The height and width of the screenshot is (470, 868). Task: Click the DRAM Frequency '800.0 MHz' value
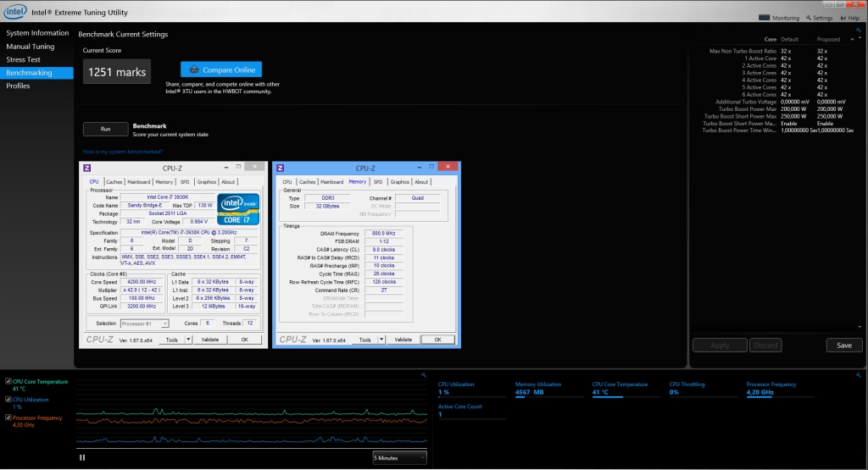(x=383, y=234)
